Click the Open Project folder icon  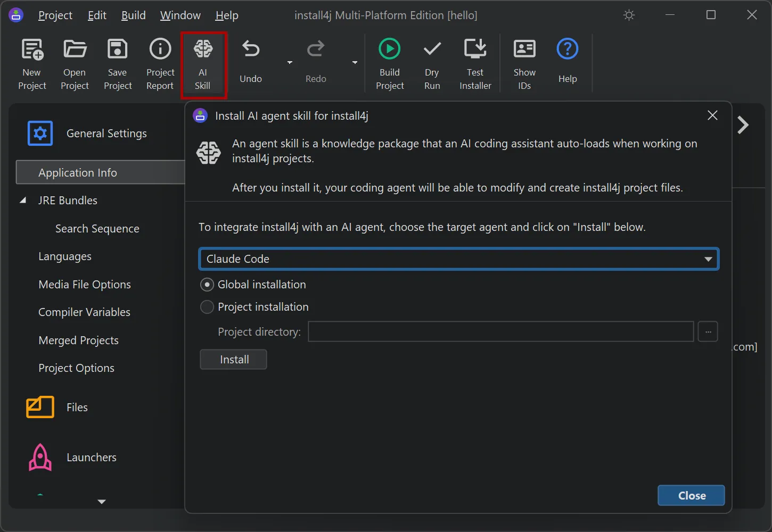point(75,49)
